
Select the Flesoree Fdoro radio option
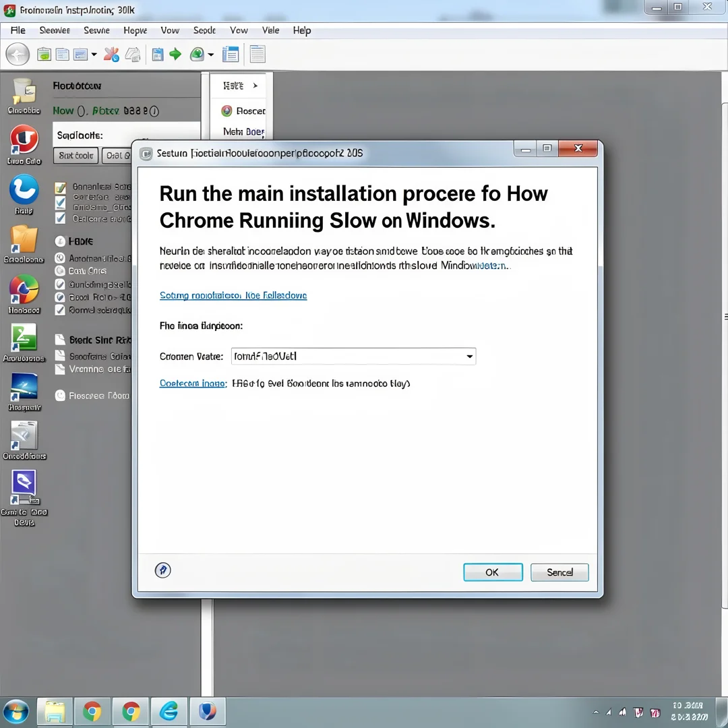(60, 396)
